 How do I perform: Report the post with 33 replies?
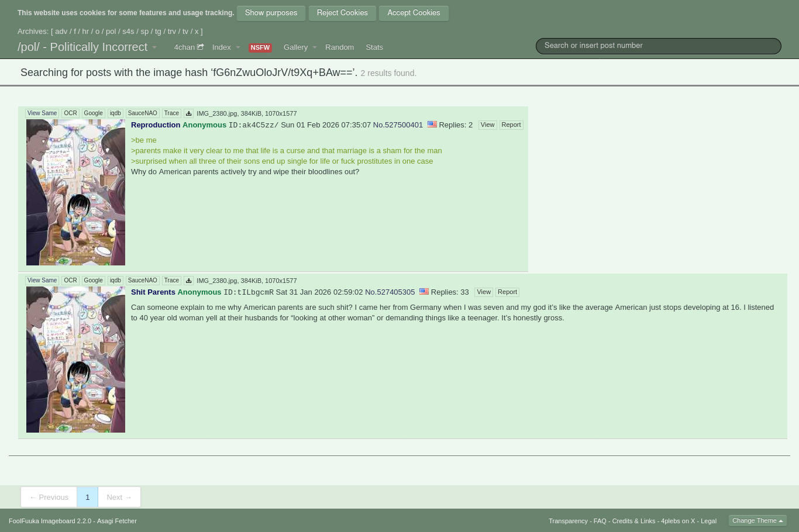[x=507, y=292]
